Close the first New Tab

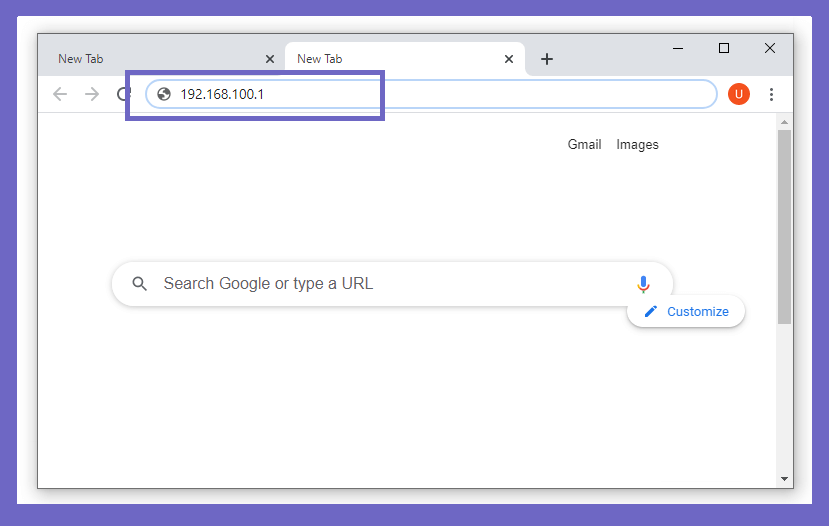coord(270,59)
